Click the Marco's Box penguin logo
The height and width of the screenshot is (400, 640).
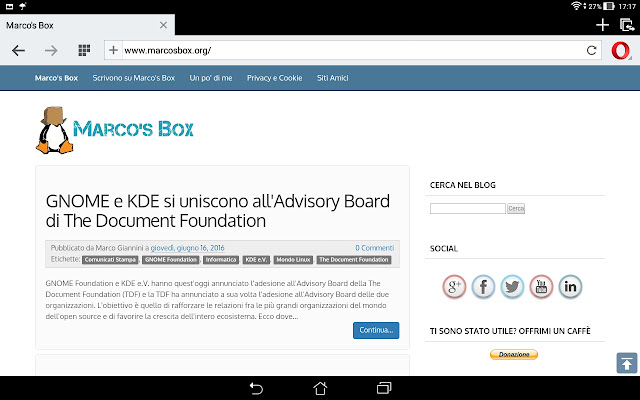tap(115, 130)
